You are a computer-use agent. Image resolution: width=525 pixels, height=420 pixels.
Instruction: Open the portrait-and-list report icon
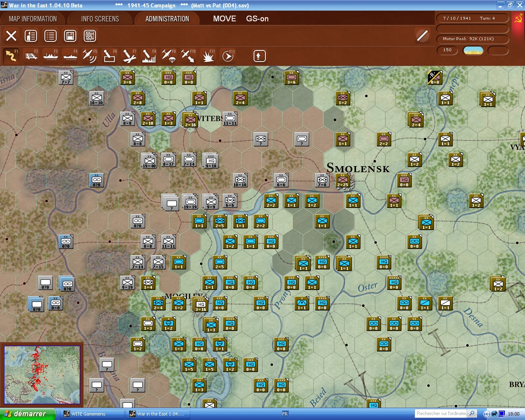point(31,36)
